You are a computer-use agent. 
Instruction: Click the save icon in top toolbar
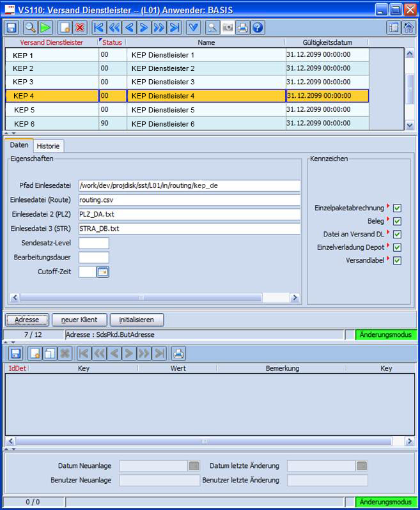12,27
